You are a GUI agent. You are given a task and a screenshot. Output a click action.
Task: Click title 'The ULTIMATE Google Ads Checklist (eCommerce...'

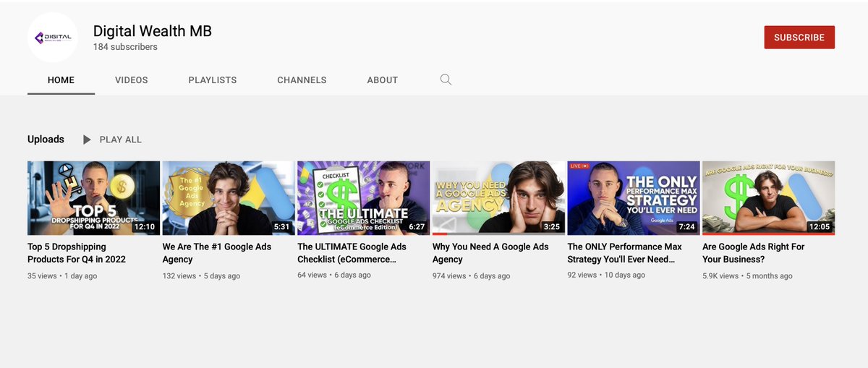click(352, 253)
